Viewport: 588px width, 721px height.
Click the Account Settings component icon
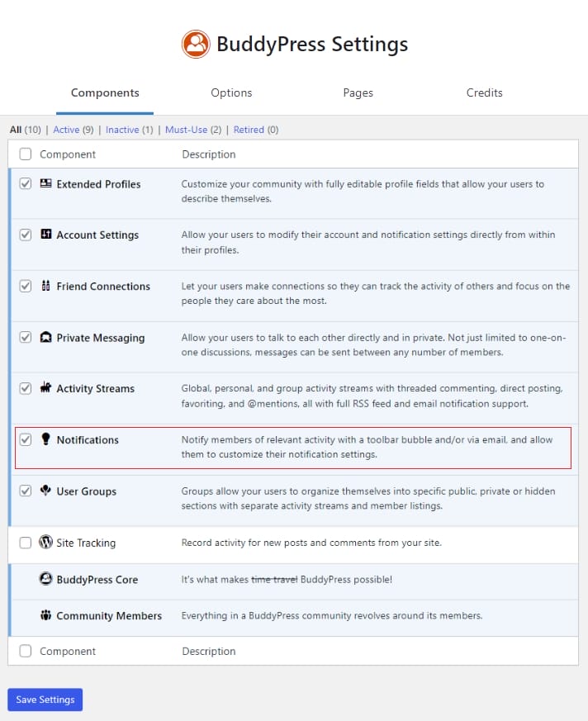point(46,235)
